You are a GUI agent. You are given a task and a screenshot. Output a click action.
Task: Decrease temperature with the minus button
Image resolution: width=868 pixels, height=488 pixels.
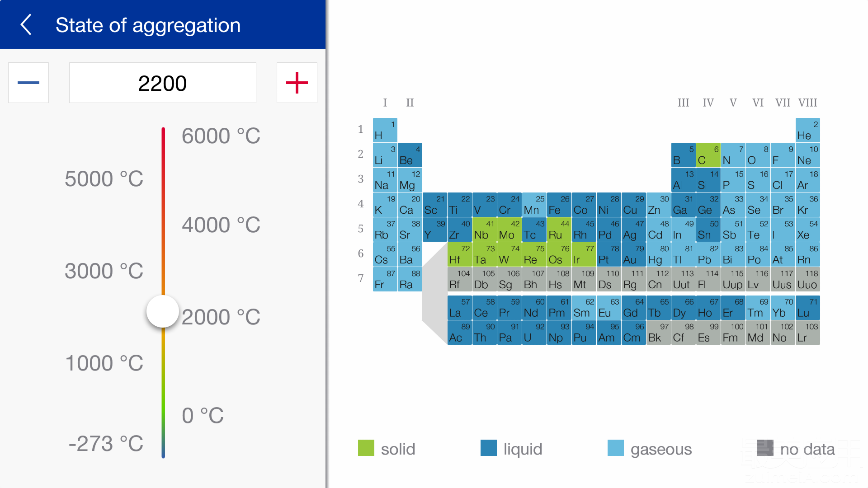[28, 83]
